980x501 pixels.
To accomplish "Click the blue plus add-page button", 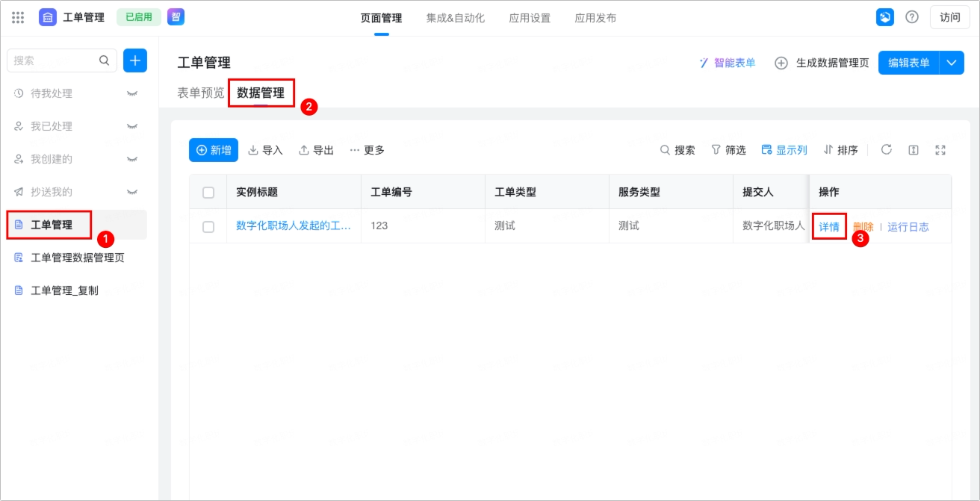I will point(135,60).
